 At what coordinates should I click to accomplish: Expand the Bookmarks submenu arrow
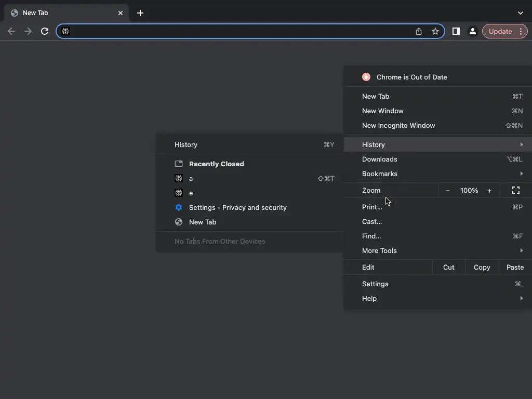click(x=522, y=174)
